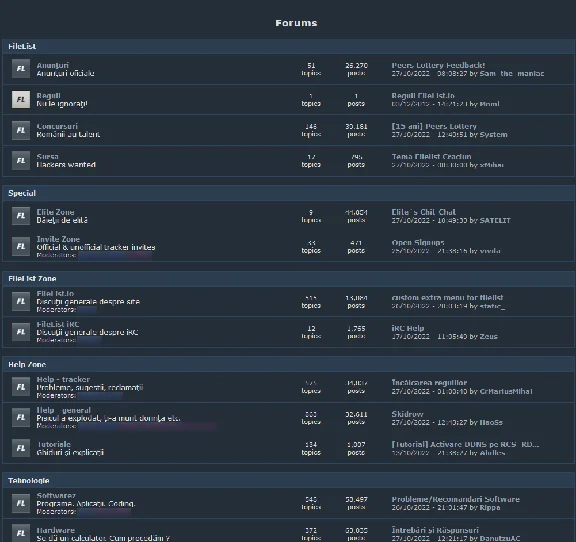
Task: Open the Anunțuri forum link
Action: 53,65
